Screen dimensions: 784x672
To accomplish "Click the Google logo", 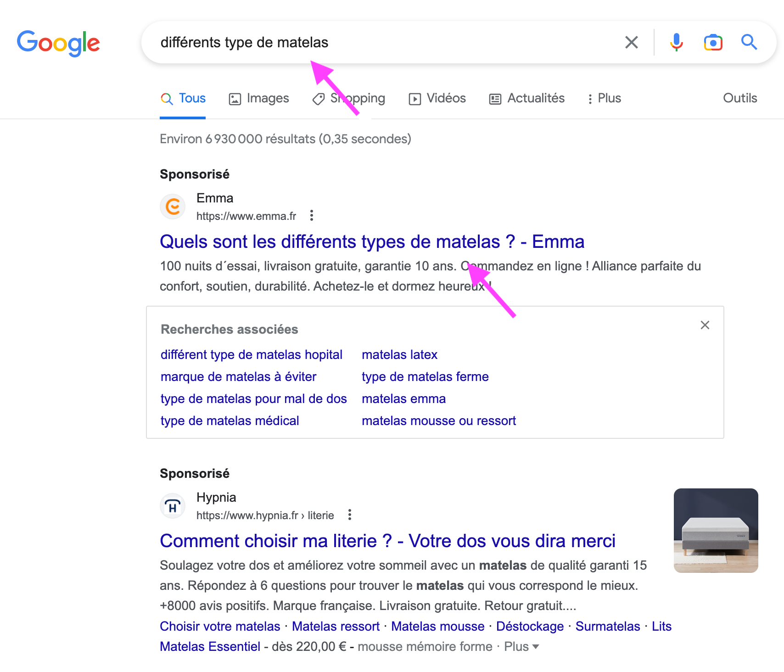I will pos(58,43).
